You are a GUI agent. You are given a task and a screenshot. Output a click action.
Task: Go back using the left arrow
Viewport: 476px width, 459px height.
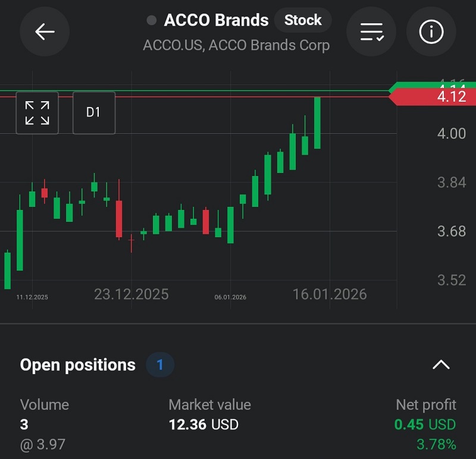tap(45, 32)
